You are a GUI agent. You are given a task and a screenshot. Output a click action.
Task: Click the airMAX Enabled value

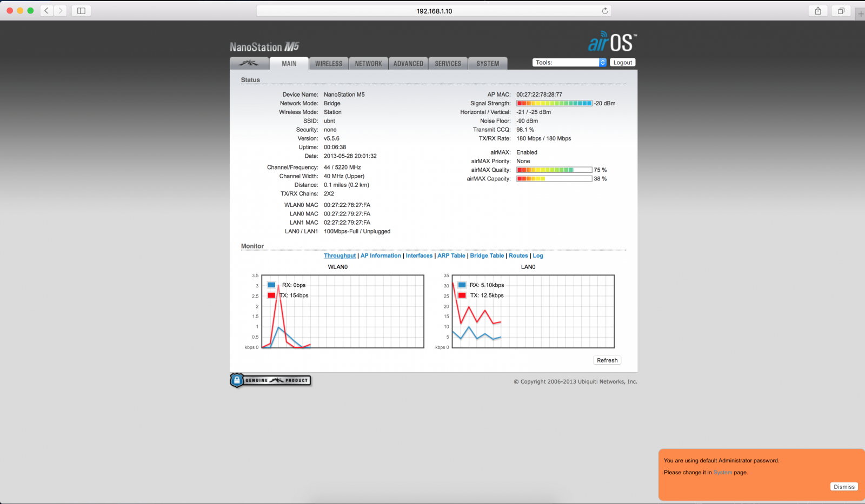pyautogui.click(x=527, y=152)
